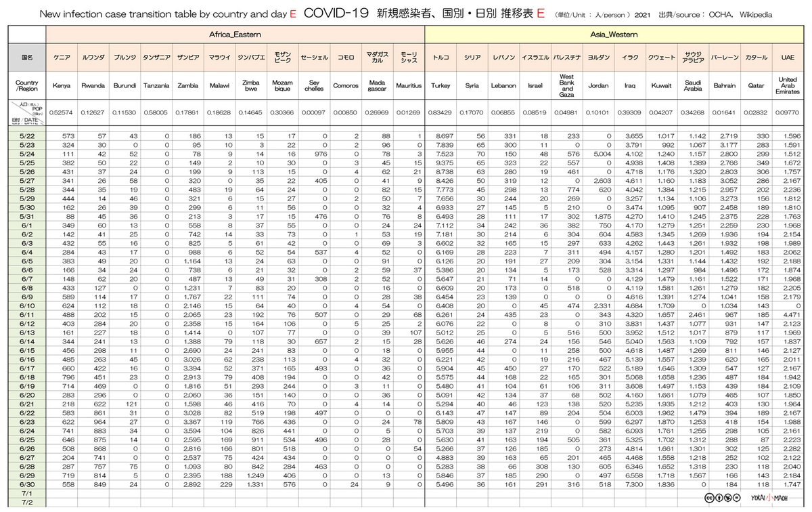This screenshot has width=812, height=512.
Task: Click the Turkey population value 0.83429
Action: [x=441, y=113]
